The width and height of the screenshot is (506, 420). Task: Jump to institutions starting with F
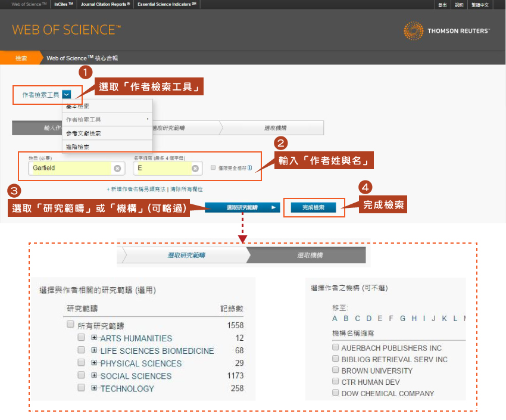(x=391, y=318)
